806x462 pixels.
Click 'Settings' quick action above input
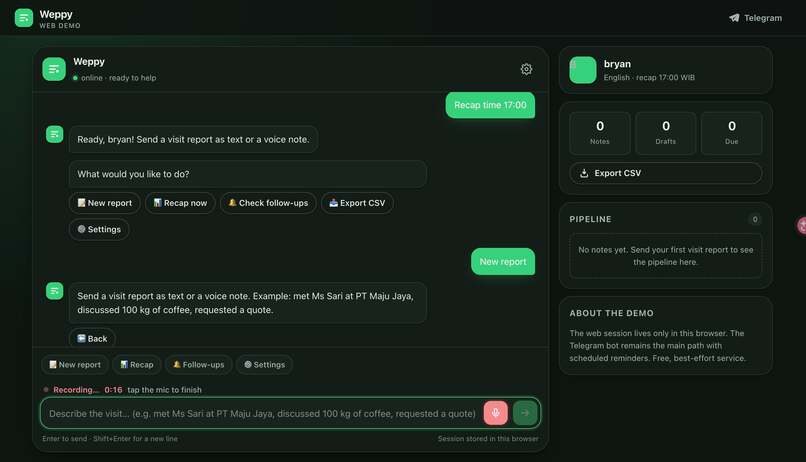[x=264, y=364]
